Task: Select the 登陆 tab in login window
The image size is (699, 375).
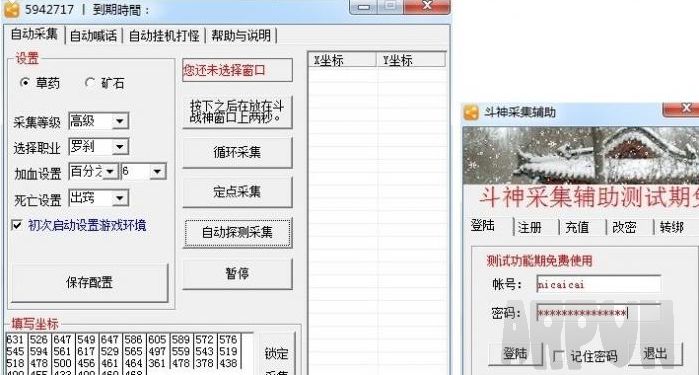Action: click(x=483, y=226)
